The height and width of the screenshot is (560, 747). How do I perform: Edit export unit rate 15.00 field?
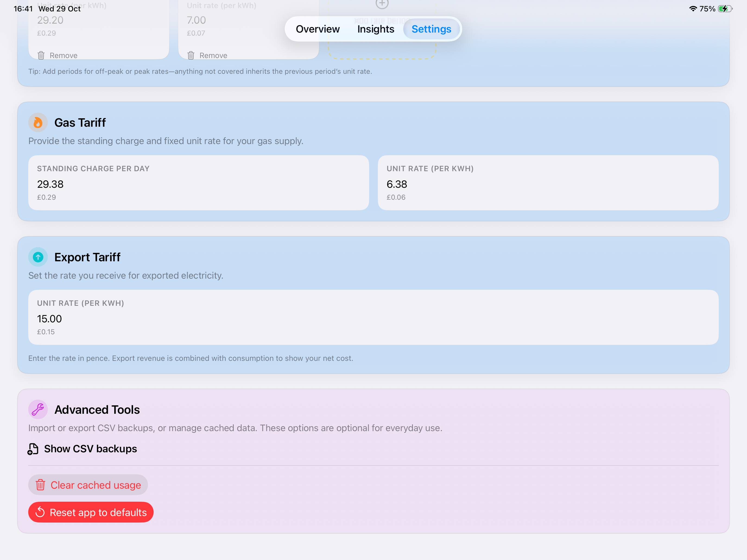pyautogui.click(x=373, y=317)
